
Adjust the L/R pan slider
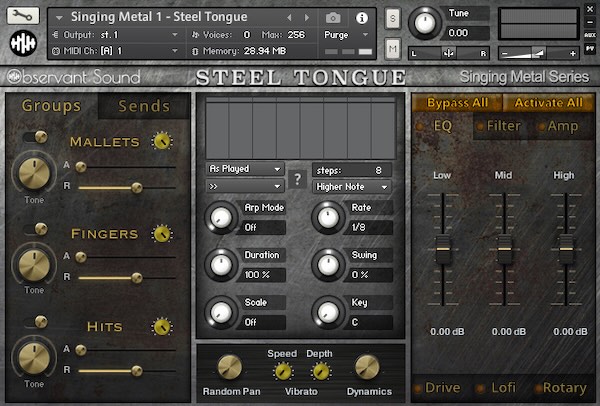[448, 54]
